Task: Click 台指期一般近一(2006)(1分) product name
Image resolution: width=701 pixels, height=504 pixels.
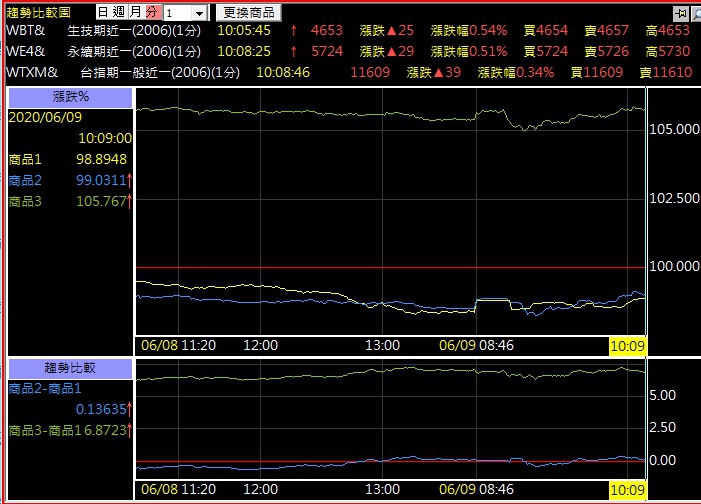Action: pyautogui.click(x=160, y=72)
